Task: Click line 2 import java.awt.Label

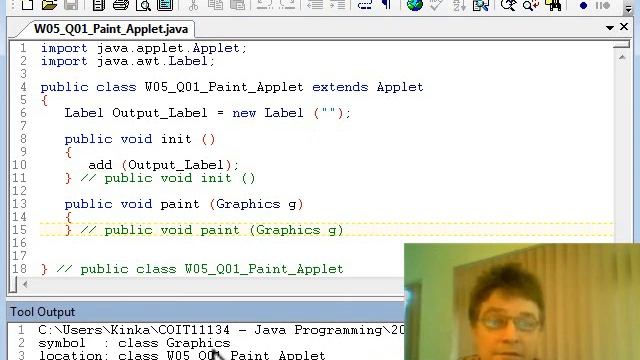Action: click(128, 61)
